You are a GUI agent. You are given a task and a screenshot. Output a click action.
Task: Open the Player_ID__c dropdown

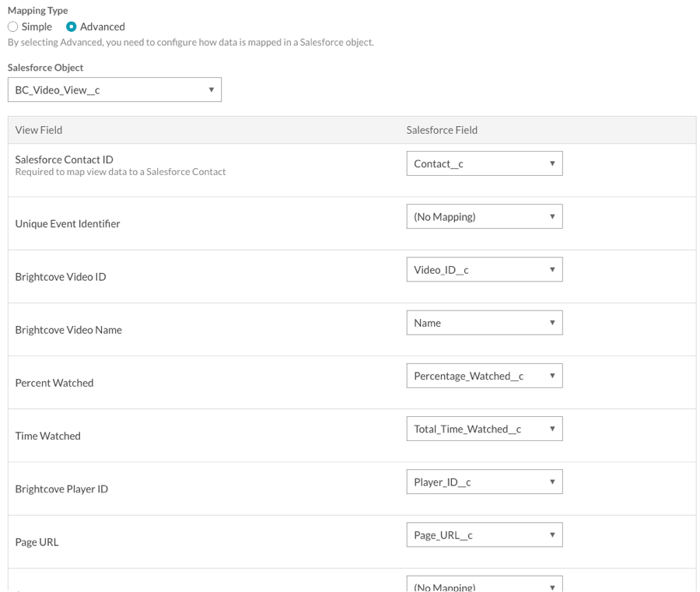[x=485, y=482]
